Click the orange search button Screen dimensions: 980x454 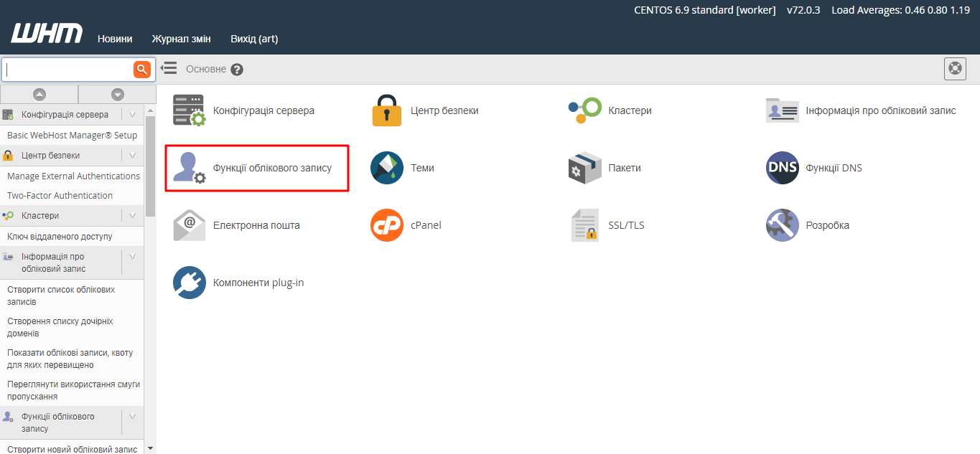[142, 70]
